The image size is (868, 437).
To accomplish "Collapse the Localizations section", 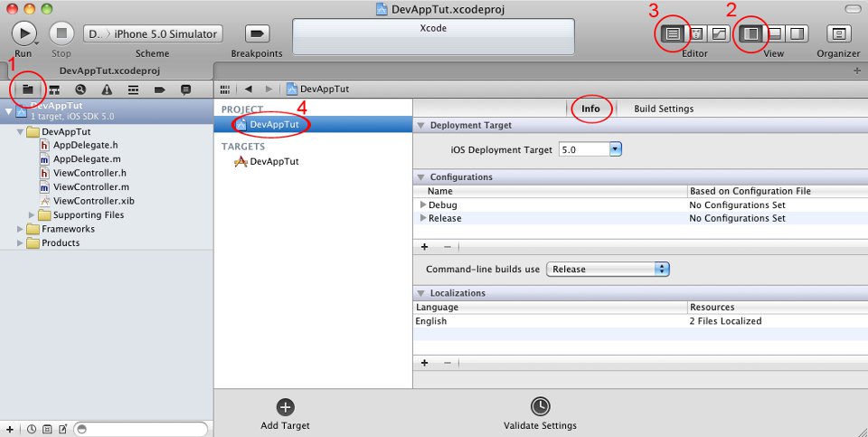I will pyautogui.click(x=420, y=293).
